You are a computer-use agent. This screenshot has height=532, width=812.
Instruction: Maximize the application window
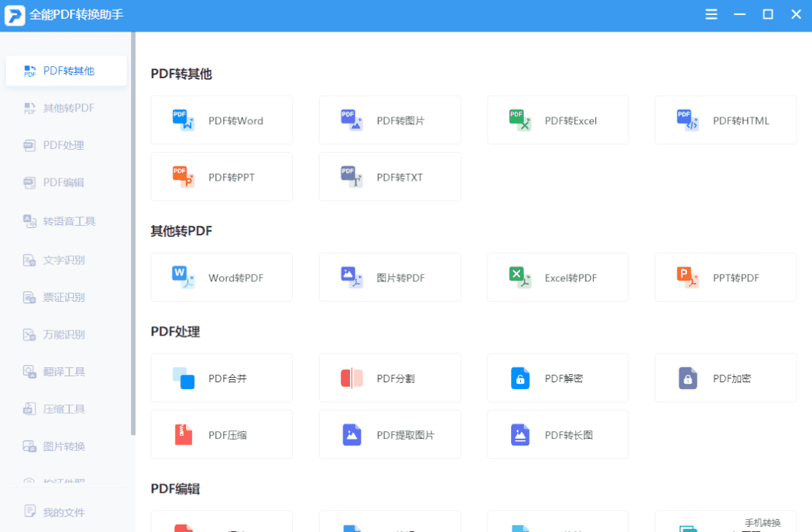(x=768, y=14)
